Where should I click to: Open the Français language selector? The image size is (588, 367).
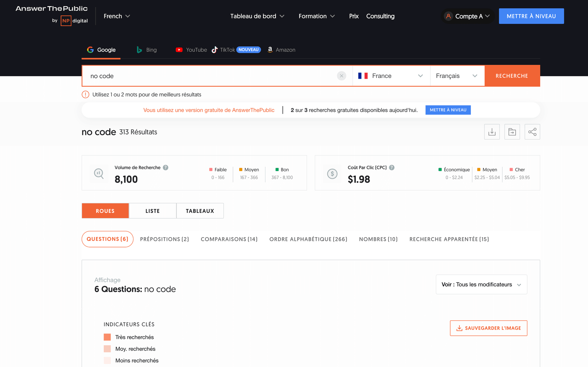[458, 76]
